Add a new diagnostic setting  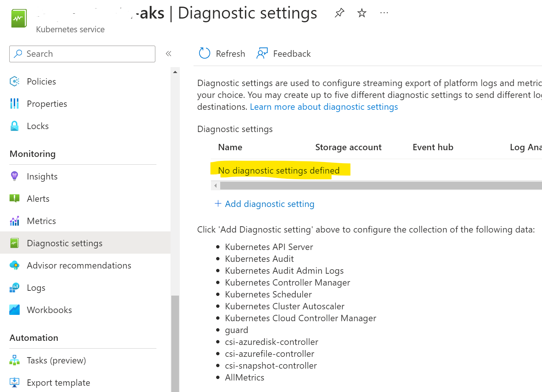click(x=264, y=204)
